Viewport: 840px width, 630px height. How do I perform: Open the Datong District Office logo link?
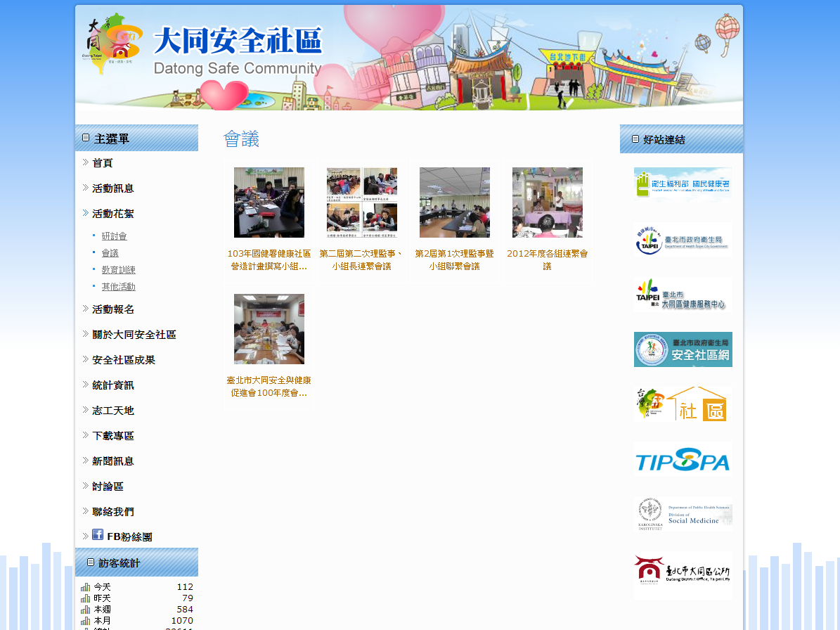[683, 570]
